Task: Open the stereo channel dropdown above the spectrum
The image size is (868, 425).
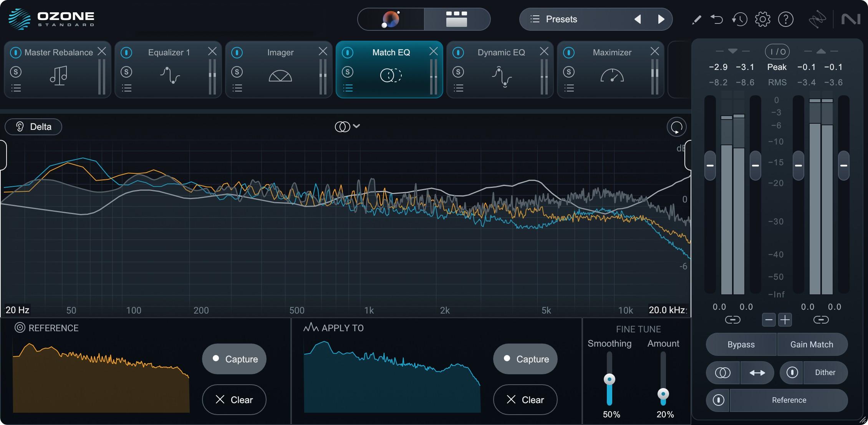Action: (348, 126)
